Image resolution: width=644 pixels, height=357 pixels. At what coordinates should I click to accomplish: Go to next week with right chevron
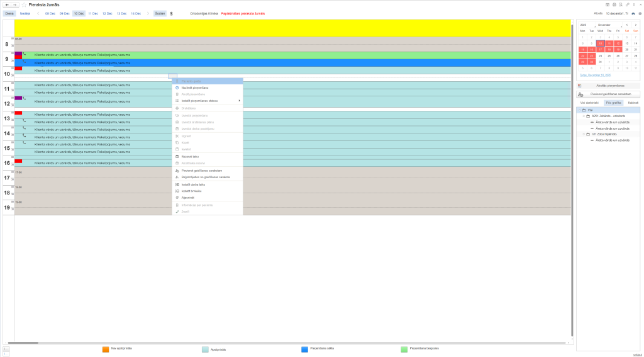[148, 13]
